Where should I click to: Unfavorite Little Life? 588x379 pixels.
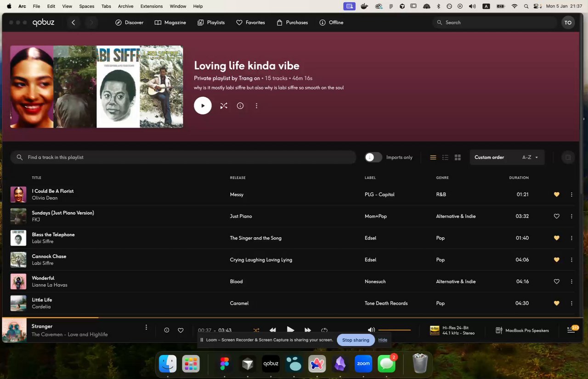(x=557, y=303)
